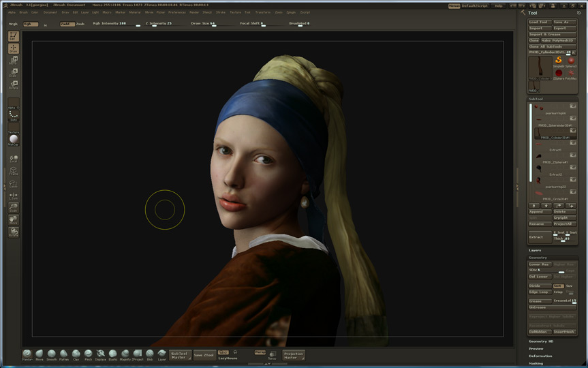Expand the Deformation subpalette

click(540, 356)
